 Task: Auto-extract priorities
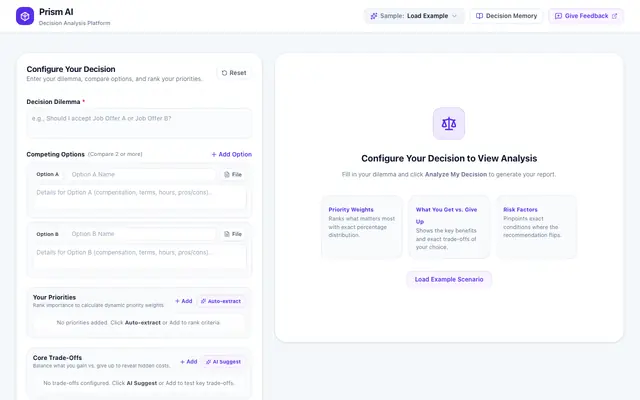click(x=221, y=301)
